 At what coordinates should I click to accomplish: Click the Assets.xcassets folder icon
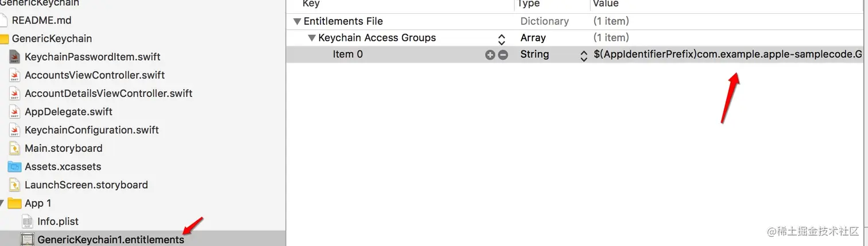tap(15, 167)
